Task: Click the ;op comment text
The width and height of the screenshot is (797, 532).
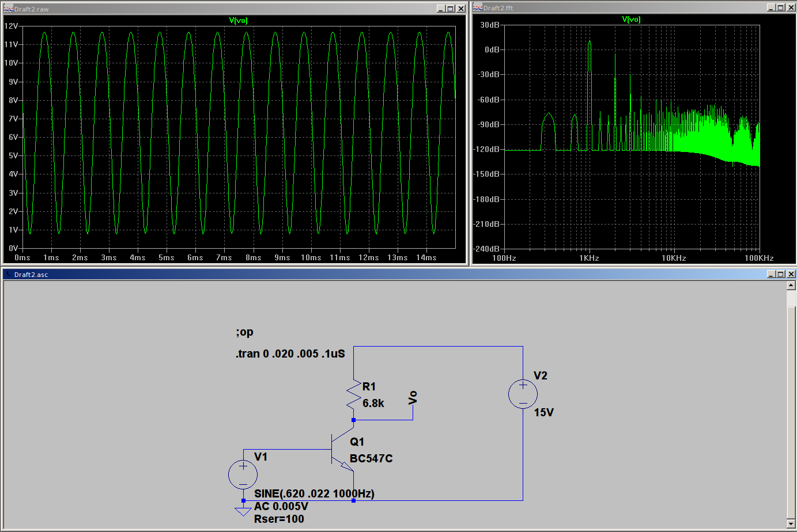Action: [244, 332]
